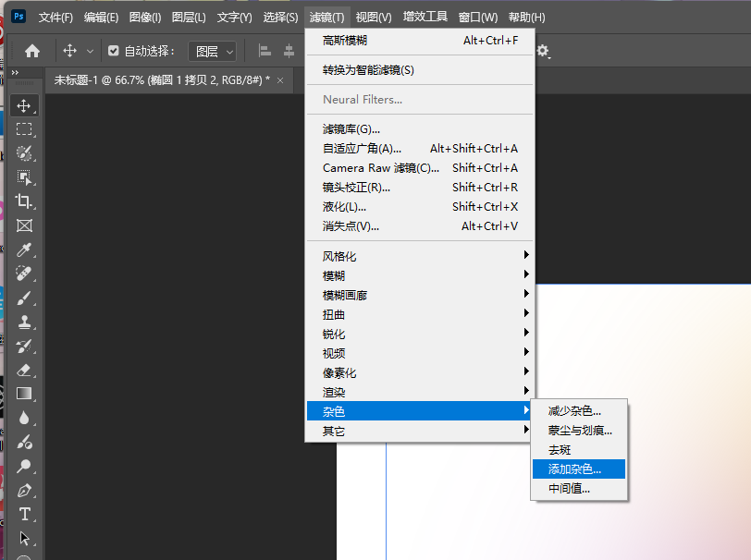The height and width of the screenshot is (560, 751).
Task: Open the tool preset picker arrow
Action: 90,51
